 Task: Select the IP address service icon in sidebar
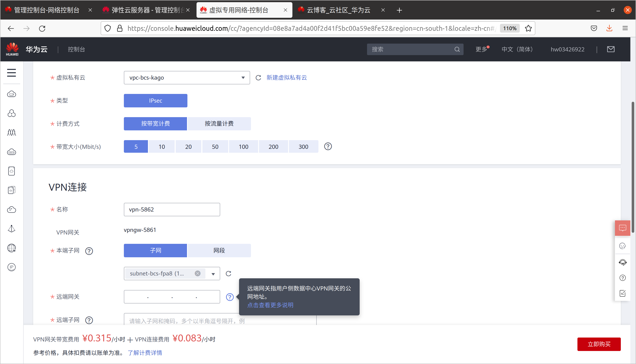[x=11, y=267]
